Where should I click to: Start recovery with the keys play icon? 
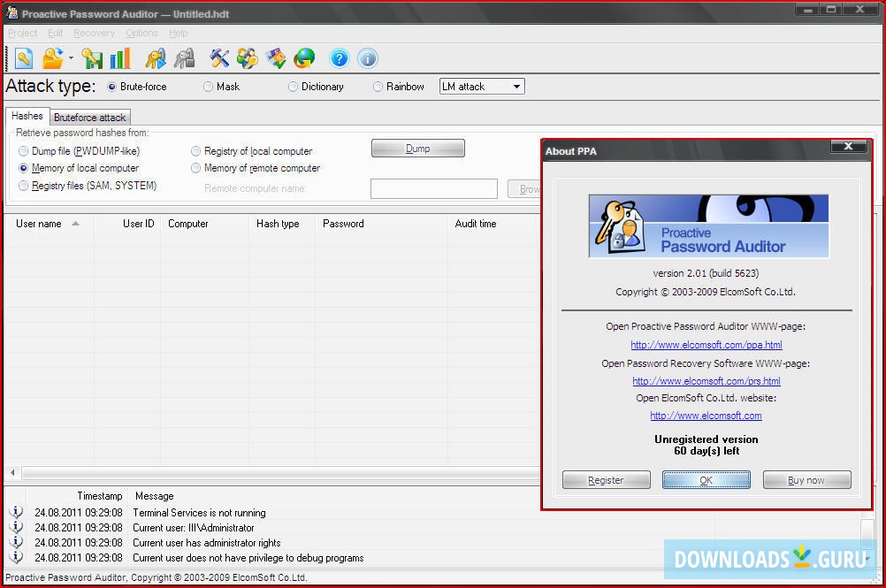coord(156,58)
